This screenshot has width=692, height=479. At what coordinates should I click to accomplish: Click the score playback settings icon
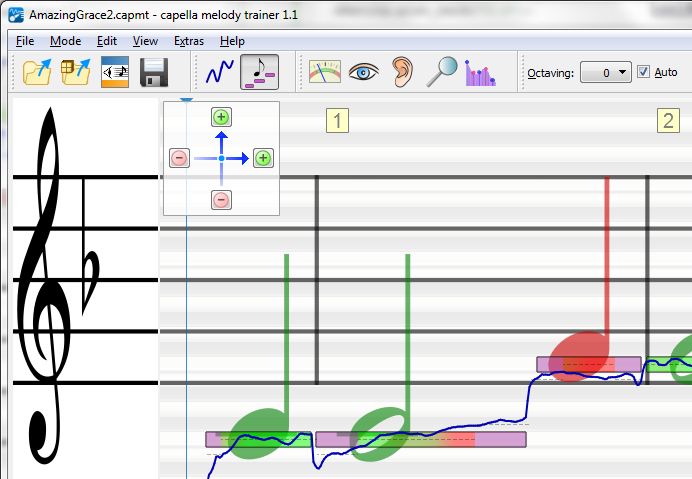coord(115,72)
